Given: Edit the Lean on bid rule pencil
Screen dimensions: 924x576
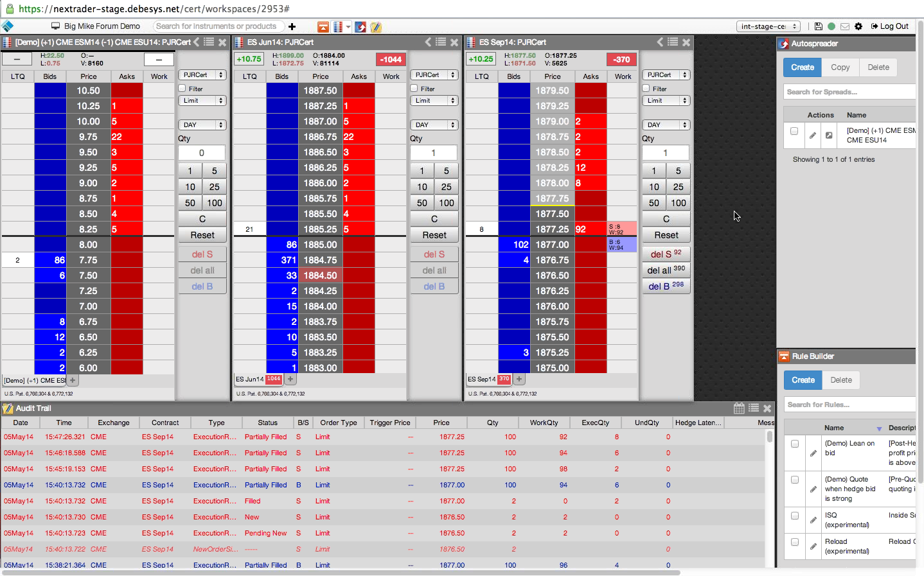Looking at the screenshot, I should (813, 453).
